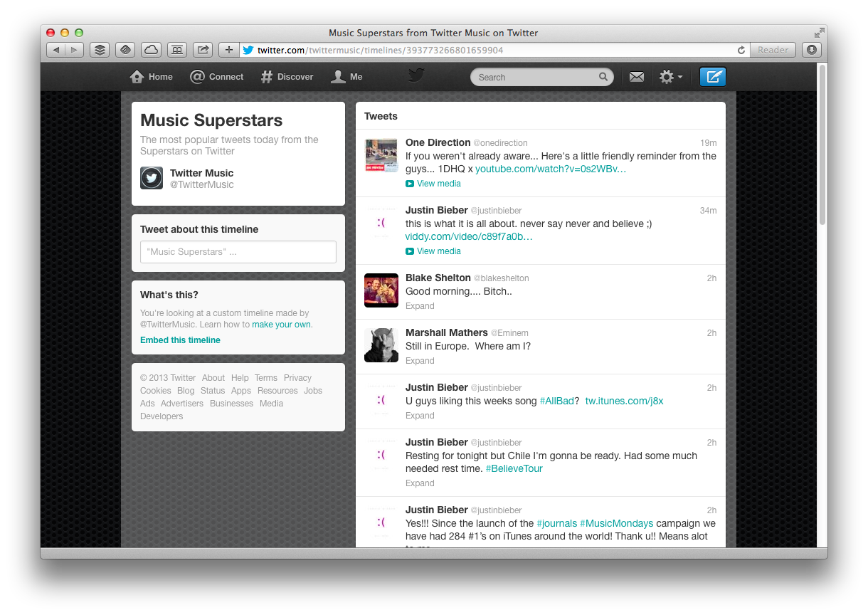
Task: Open the One Direction profile name
Action: pos(438,142)
